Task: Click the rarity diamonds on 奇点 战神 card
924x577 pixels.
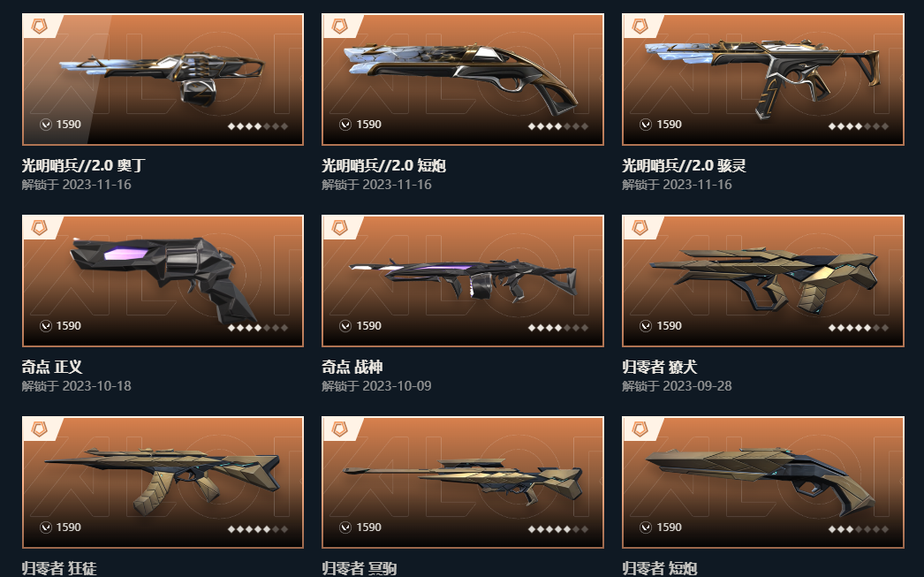Action: point(558,328)
